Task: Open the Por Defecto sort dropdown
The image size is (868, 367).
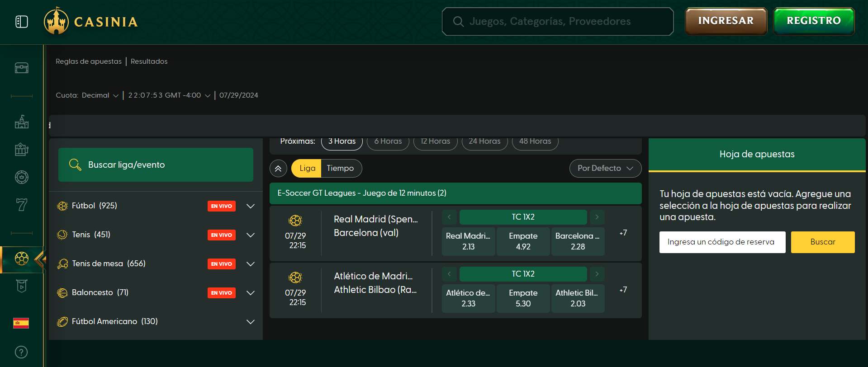Action: [x=605, y=168]
